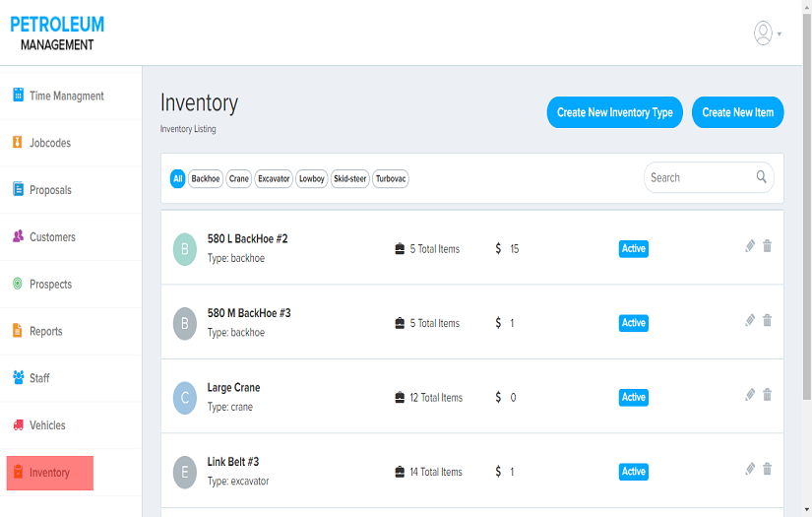Click Active badge on Link Belt #3

coord(633,472)
